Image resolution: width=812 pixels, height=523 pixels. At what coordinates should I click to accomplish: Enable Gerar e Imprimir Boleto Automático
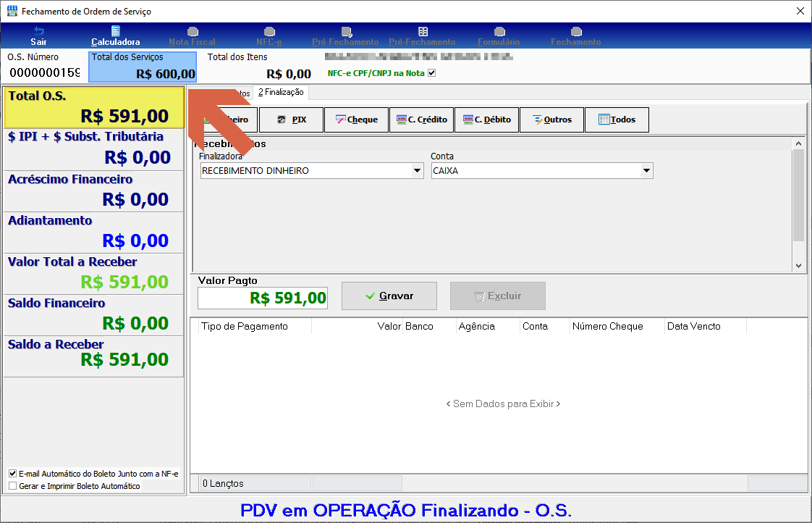pyautogui.click(x=12, y=485)
